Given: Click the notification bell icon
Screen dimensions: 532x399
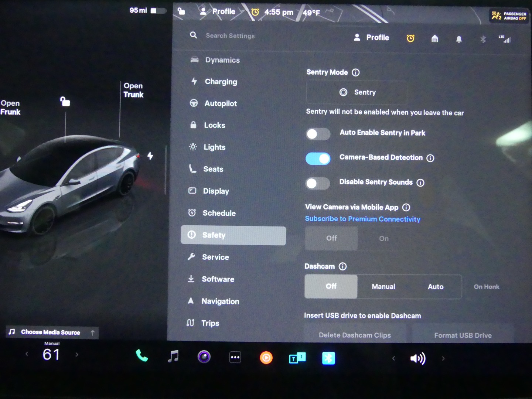Looking at the screenshot, I should pos(459,39).
